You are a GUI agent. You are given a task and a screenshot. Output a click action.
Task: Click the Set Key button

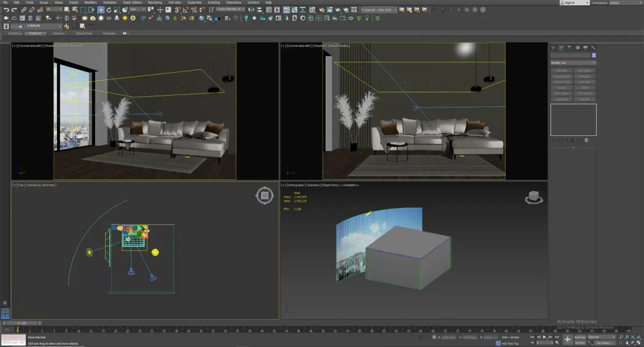click(x=580, y=342)
